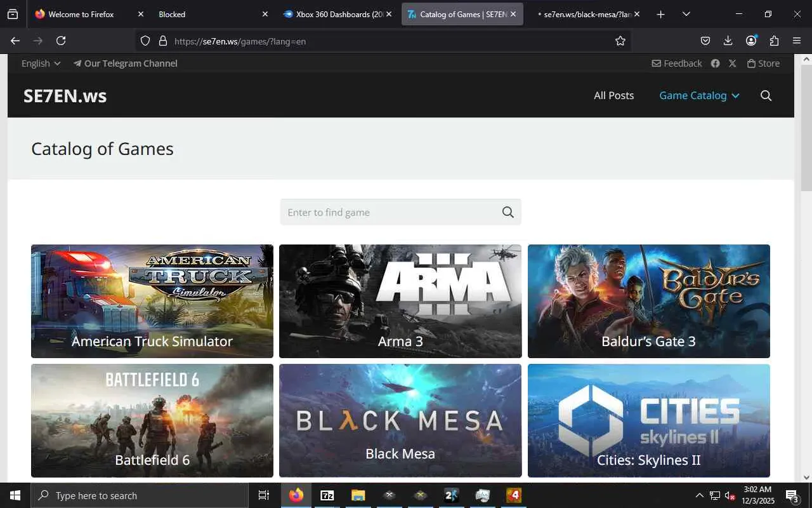
Task: Close the Xbox 360 Dashboards tab
Action: pos(389,14)
